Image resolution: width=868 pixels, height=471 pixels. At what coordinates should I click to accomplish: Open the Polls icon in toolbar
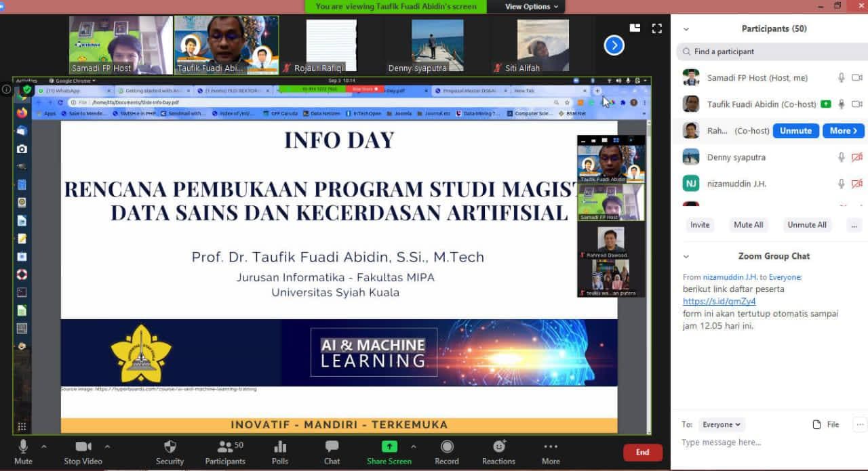pyautogui.click(x=279, y=447)
